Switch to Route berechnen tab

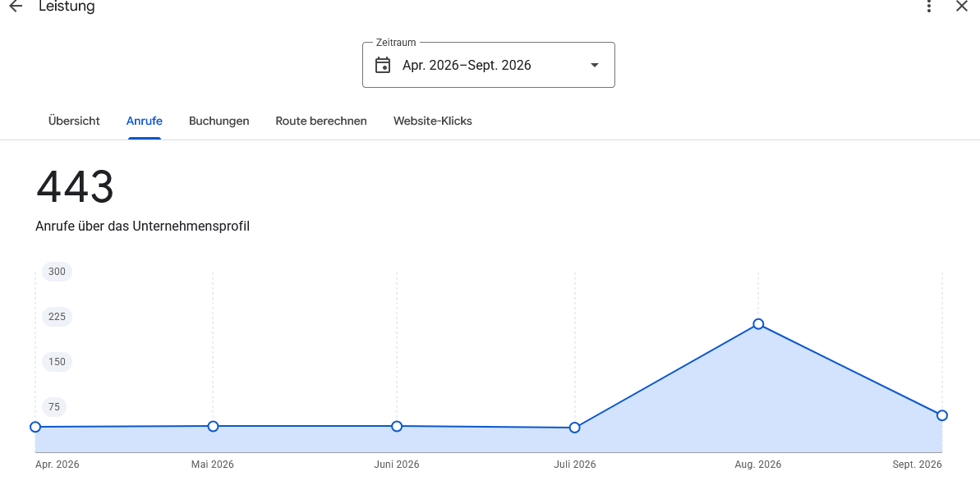click(321, 121)
